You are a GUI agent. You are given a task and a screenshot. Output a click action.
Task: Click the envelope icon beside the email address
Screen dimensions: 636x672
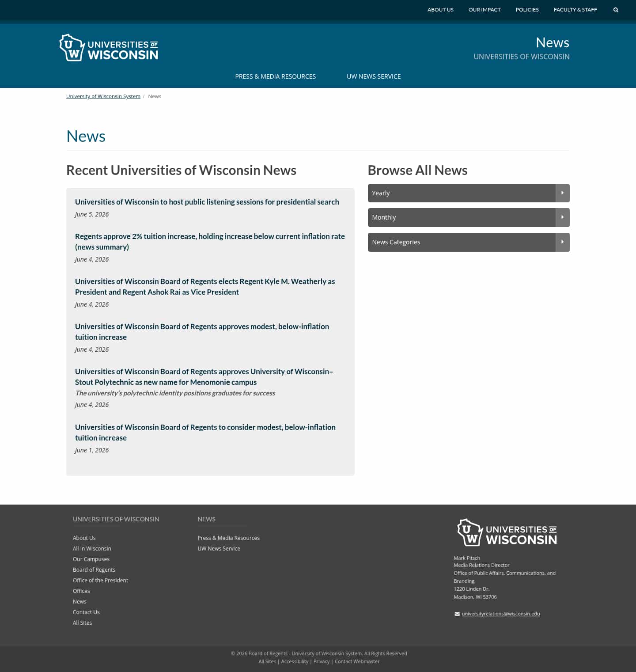[x=457, y=614]
